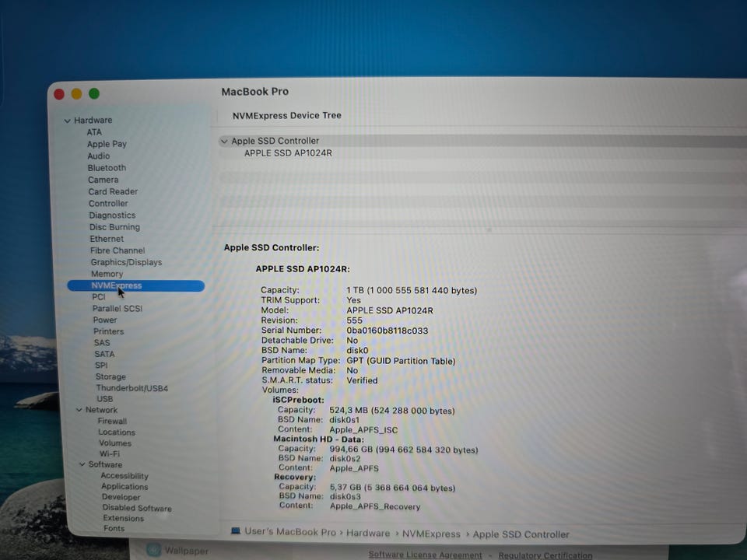Click the yellow minimize window button
Screen dimensions: 747x560
pos(76,94)
